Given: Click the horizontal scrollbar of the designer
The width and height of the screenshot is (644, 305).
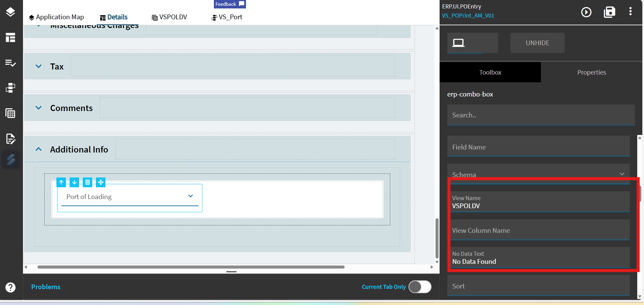Looking at the screenshot, I should 191,267.
